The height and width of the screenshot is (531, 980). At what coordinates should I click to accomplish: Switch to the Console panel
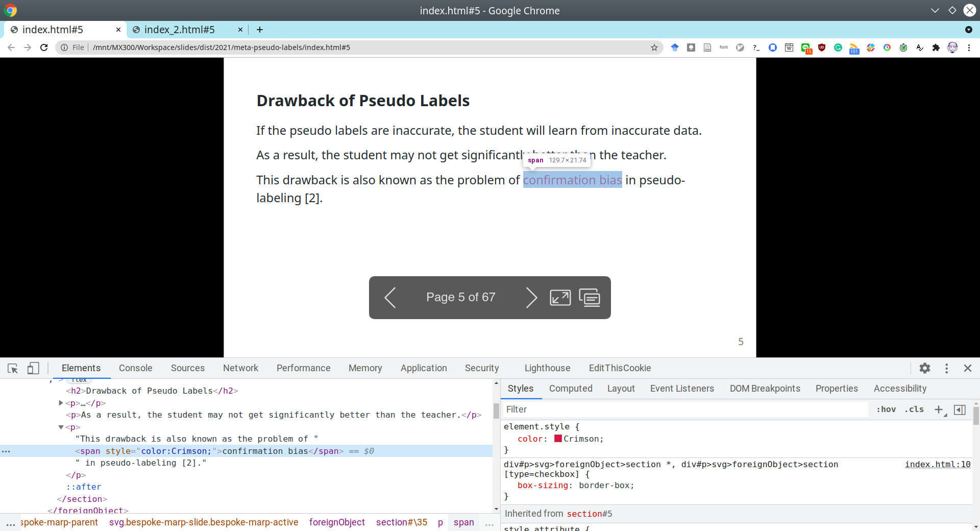pyautogui.click(x=135, y=368)
